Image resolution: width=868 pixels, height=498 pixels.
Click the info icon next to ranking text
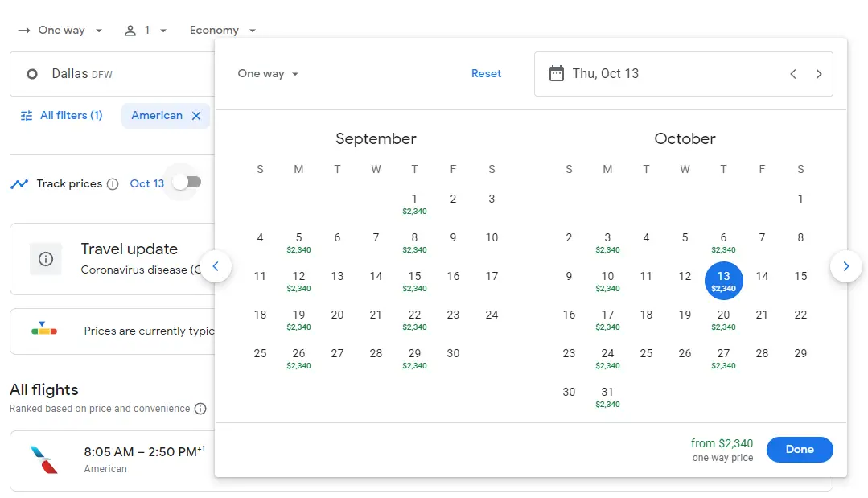click(x=200, y=409)
